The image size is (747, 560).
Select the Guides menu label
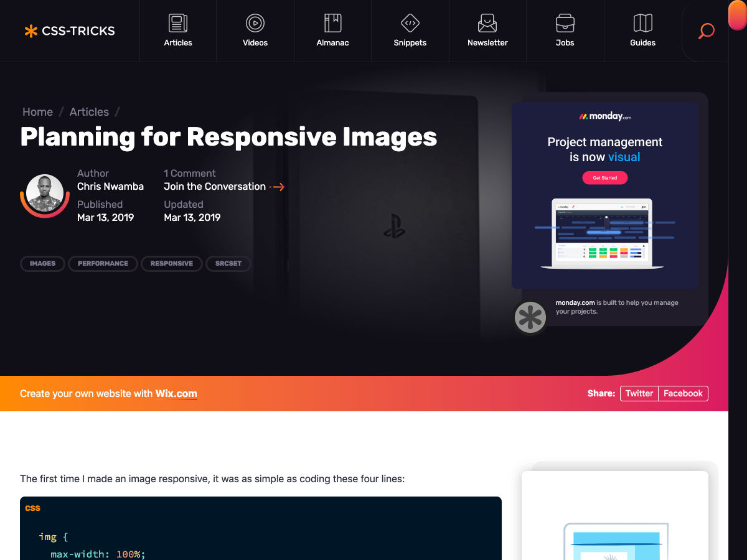pyautogui.click(x=643, y=43)
